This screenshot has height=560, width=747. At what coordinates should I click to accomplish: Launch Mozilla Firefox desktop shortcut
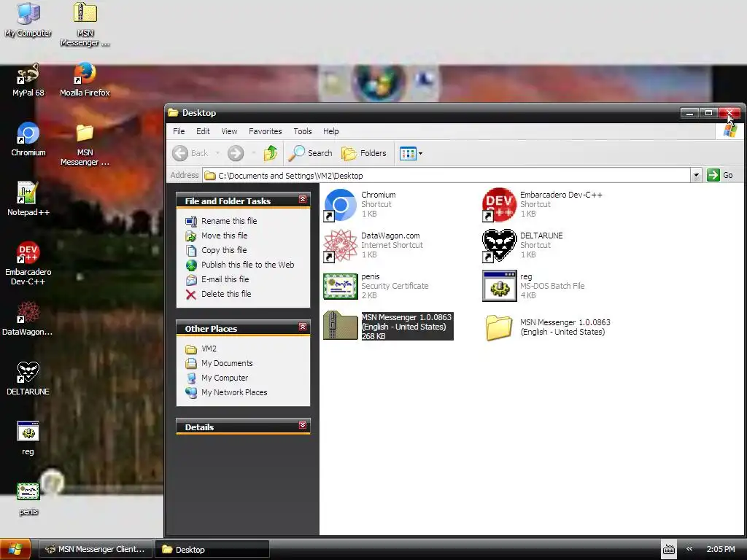click(85, 79)
